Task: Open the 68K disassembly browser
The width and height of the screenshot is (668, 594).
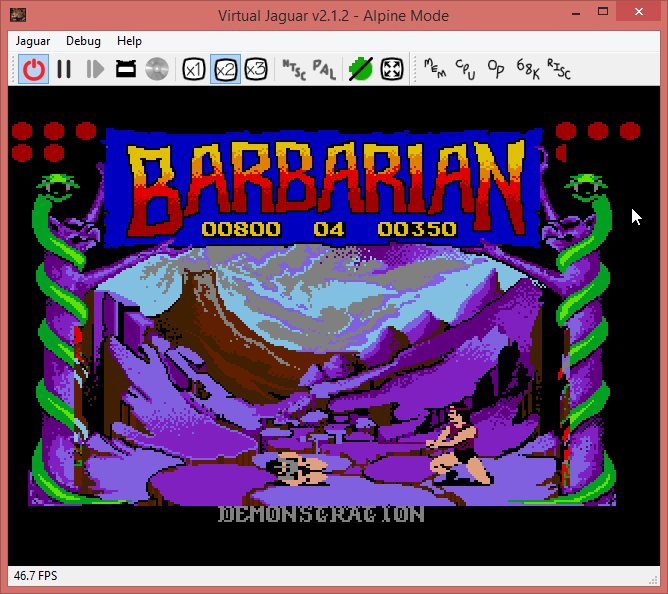Action: (527, 69)
